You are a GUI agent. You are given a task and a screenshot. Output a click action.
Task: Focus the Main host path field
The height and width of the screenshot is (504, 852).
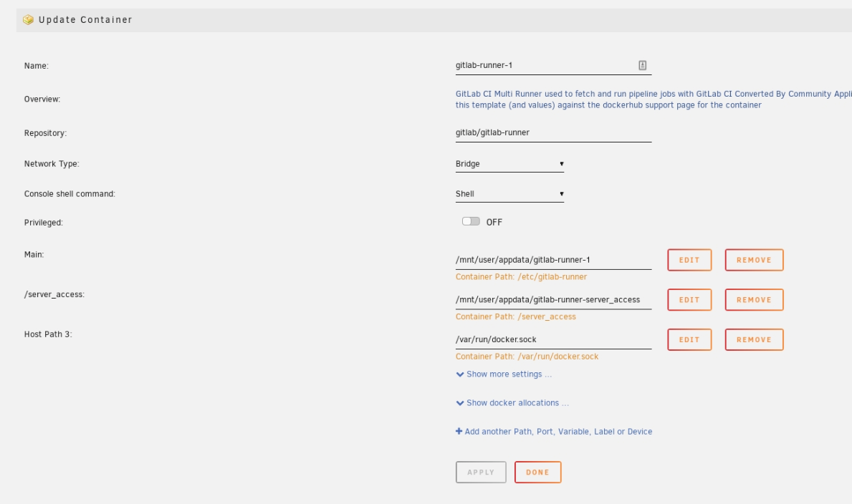553,260
